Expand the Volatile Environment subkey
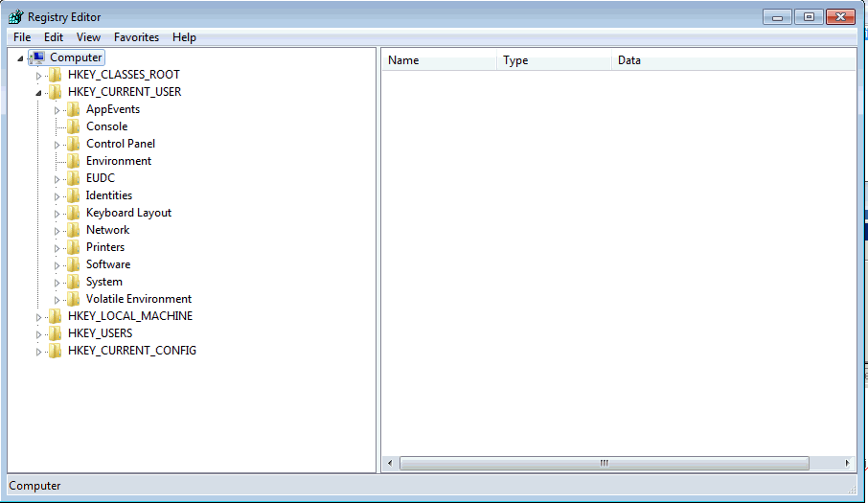The width and height of the screenshot is (868, 503). (57, 300)
